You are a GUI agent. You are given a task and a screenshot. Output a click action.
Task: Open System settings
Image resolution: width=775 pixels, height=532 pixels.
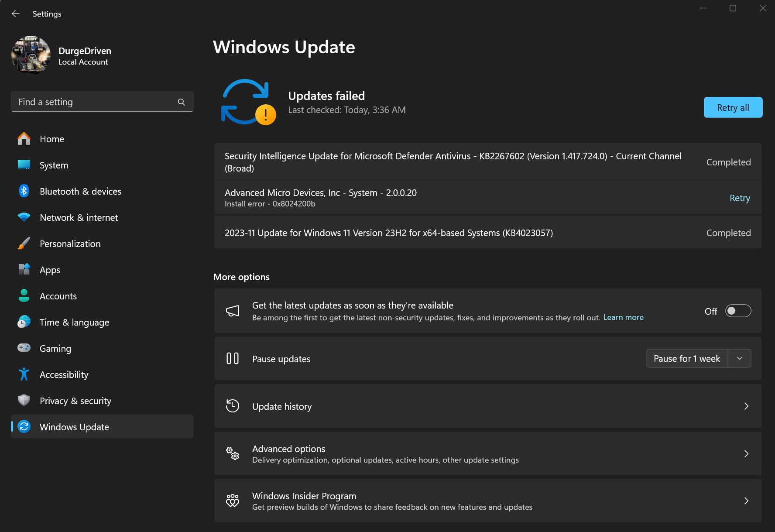102,165
